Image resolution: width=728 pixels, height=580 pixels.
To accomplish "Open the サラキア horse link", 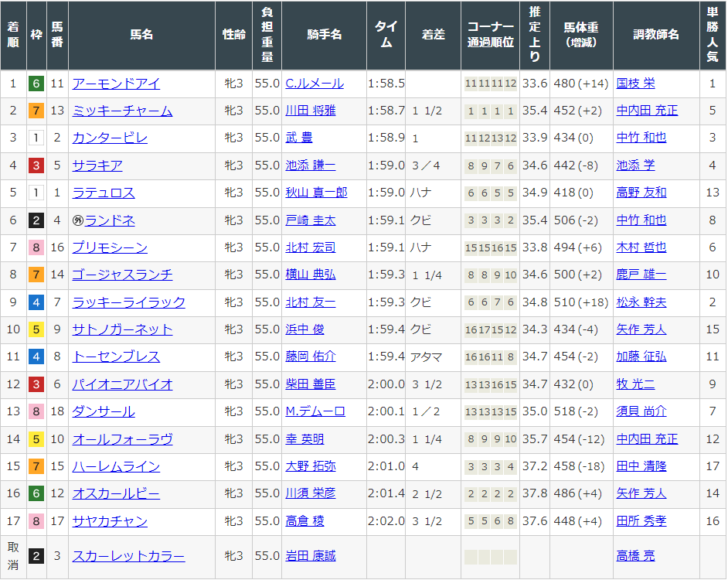I will [97, 166].
